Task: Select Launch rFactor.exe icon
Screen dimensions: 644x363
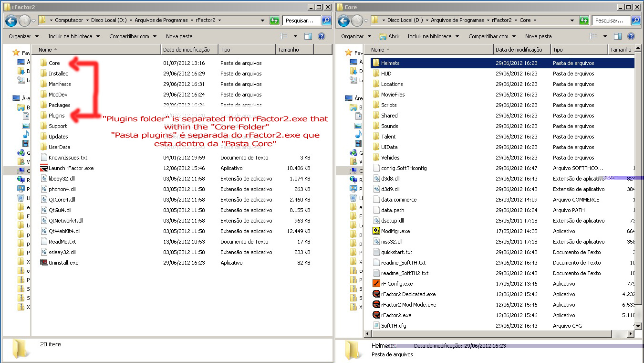Action: 43,168
